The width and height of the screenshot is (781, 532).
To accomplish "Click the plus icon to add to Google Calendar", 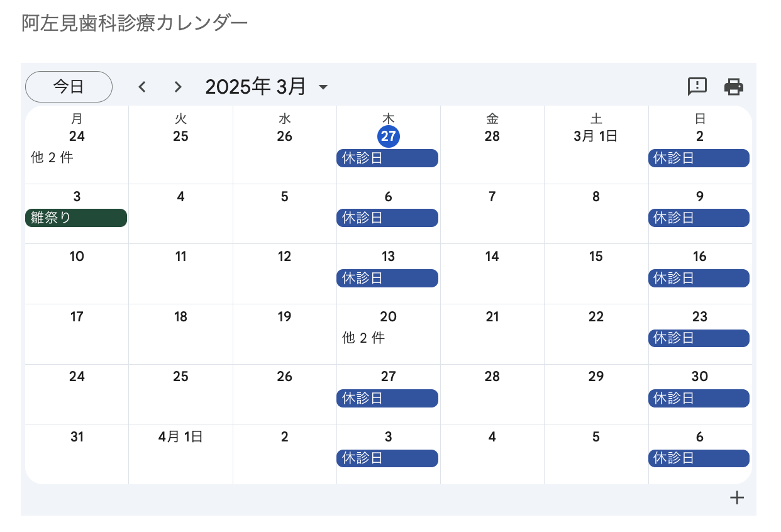I will pos(737,498).
